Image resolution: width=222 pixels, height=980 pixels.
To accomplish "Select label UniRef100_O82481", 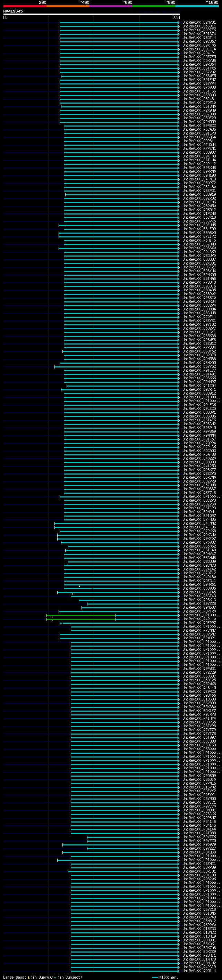I will pos(199,99).
